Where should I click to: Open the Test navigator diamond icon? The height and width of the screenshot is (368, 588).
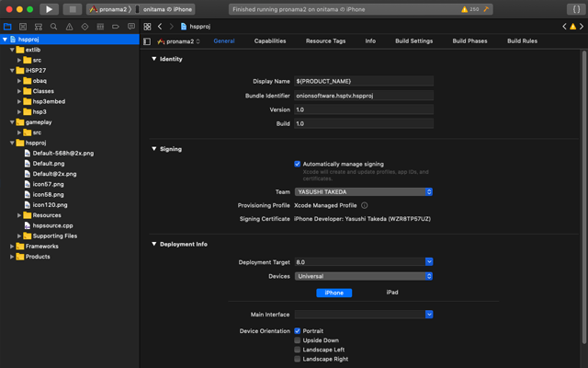pos(85,27)
